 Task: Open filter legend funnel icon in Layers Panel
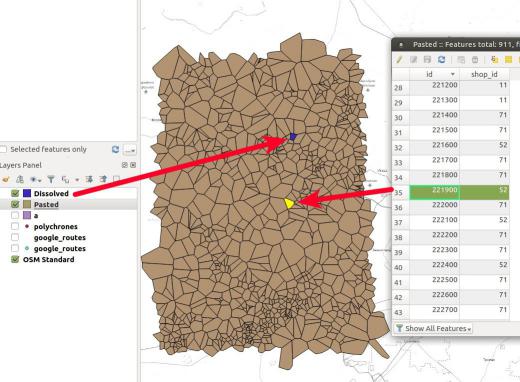(51, 180)
